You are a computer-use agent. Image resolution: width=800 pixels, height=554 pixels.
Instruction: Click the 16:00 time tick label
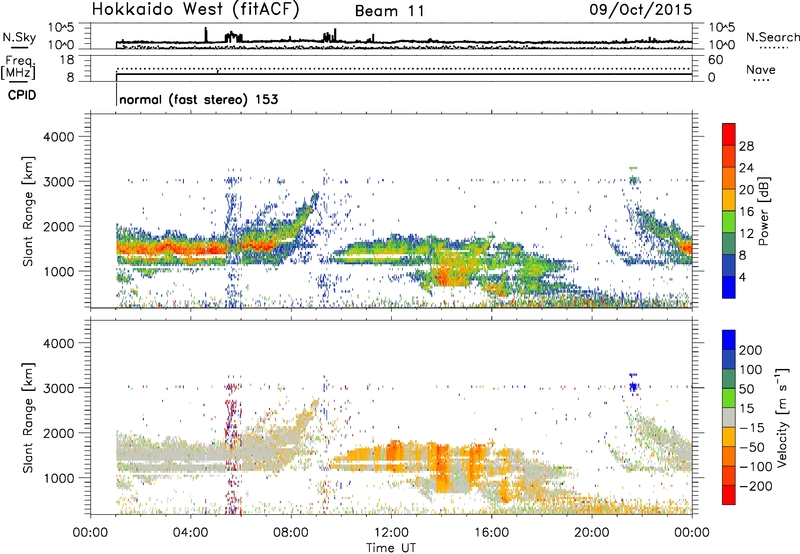pos(491,533)
